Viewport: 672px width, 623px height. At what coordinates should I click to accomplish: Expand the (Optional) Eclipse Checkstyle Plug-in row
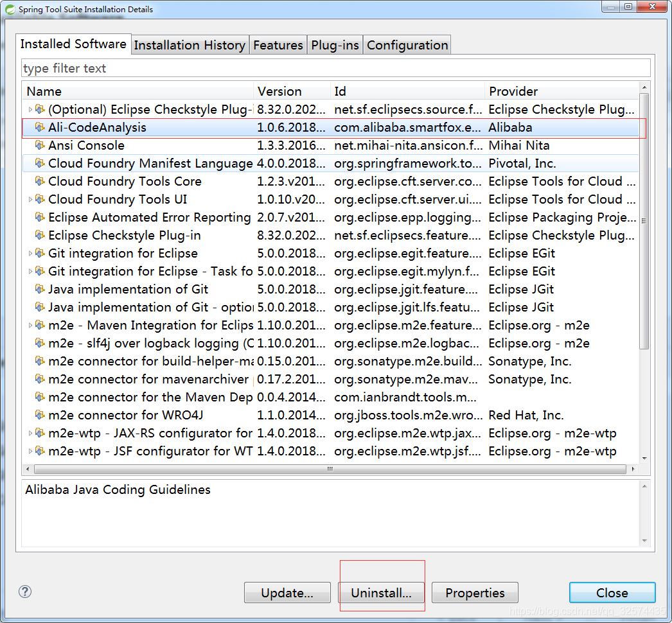(30, 109)
